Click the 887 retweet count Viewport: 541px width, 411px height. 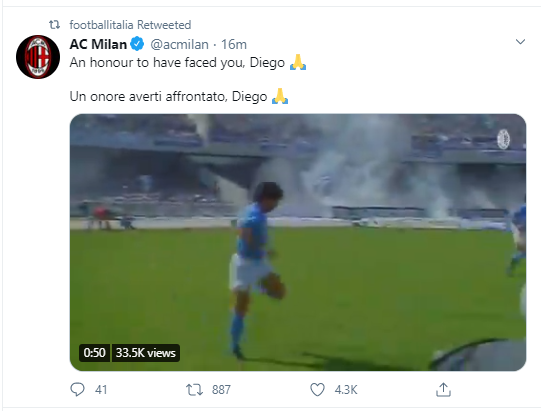coord(221,390)
